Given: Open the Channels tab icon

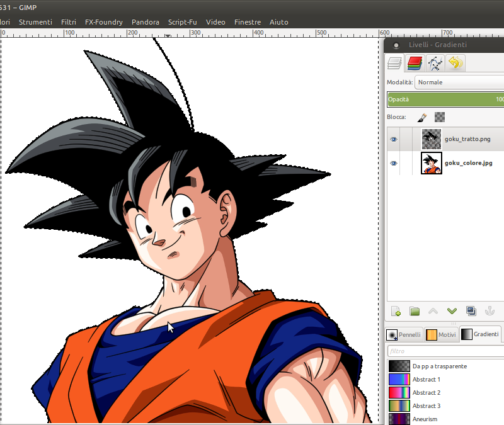Looking at the screenshot, I should [414, 62].
